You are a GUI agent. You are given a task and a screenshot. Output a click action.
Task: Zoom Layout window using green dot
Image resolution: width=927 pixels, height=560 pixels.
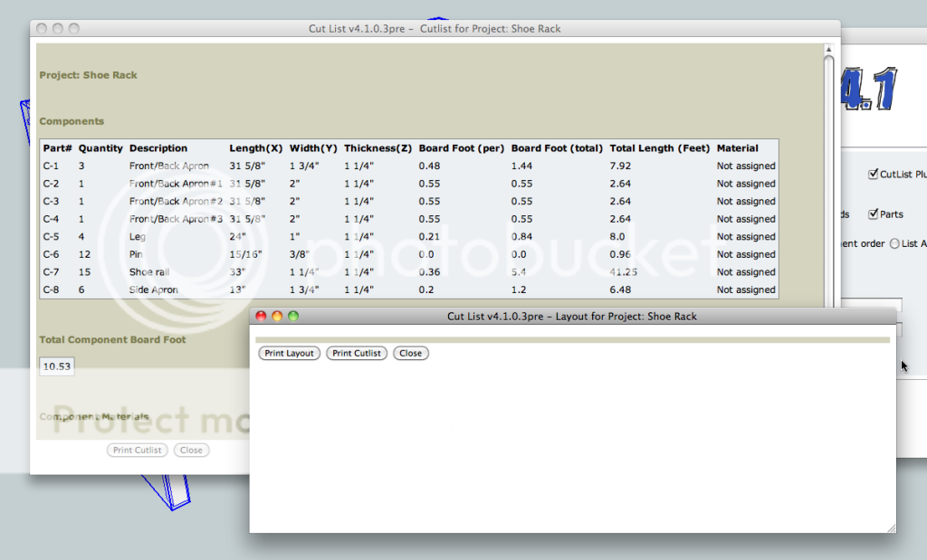click(292, 317)
